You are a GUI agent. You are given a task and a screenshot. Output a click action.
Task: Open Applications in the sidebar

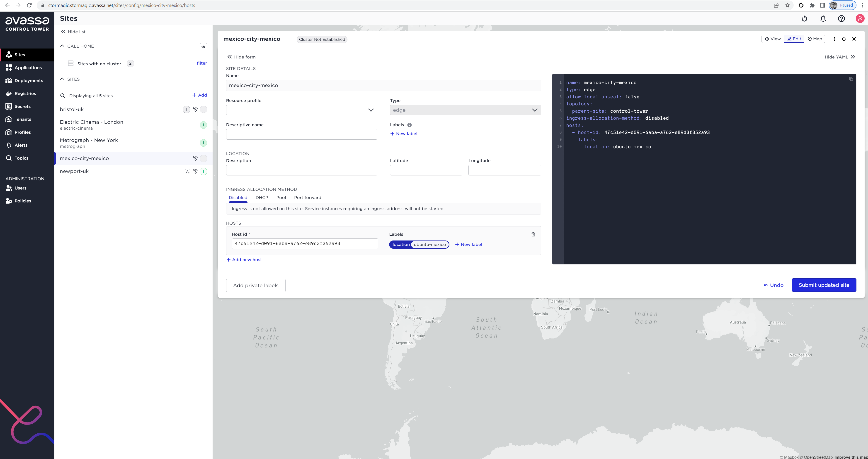click(27, 68)
